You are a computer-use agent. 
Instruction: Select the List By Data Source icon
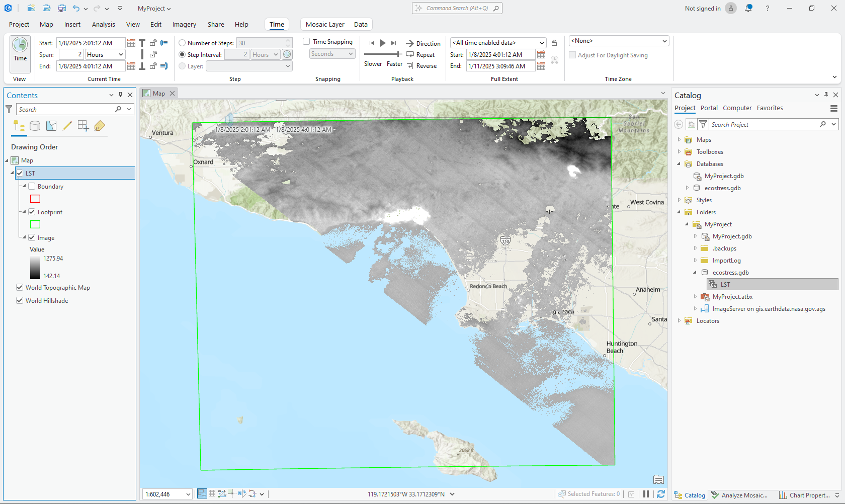(35, 126)
